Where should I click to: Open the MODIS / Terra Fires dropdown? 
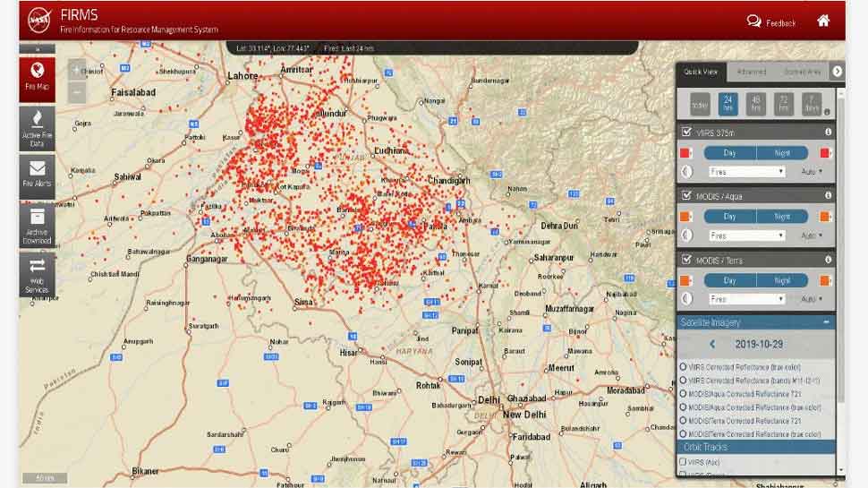747,299
